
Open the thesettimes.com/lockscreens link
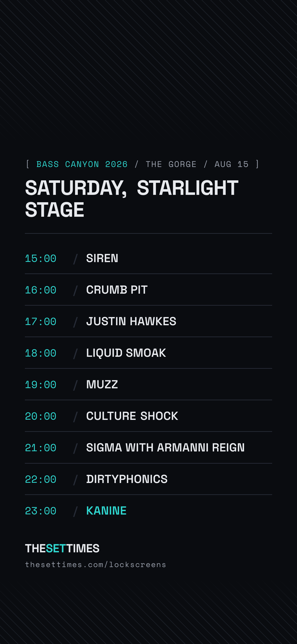click(x=96, y=565)
